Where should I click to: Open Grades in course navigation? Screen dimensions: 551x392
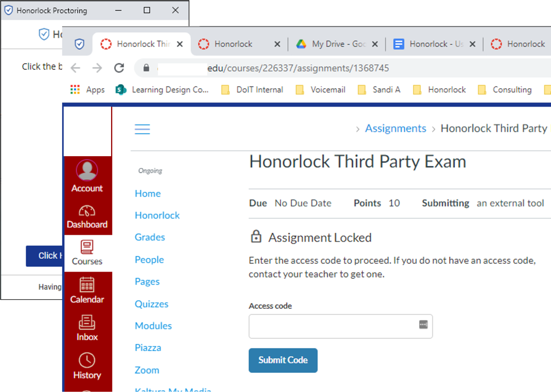(150, 237)
